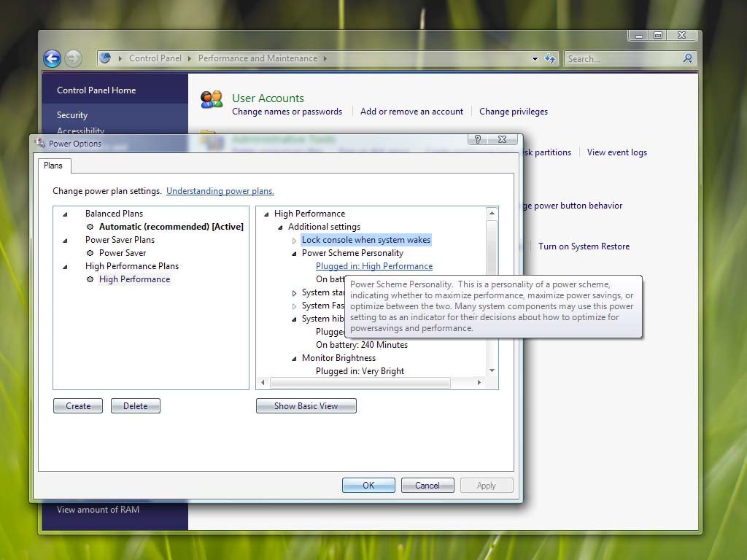Click the settings tree scroll-right arrow
The width and height of the screenshot is (747, 560).
point(479,382)
